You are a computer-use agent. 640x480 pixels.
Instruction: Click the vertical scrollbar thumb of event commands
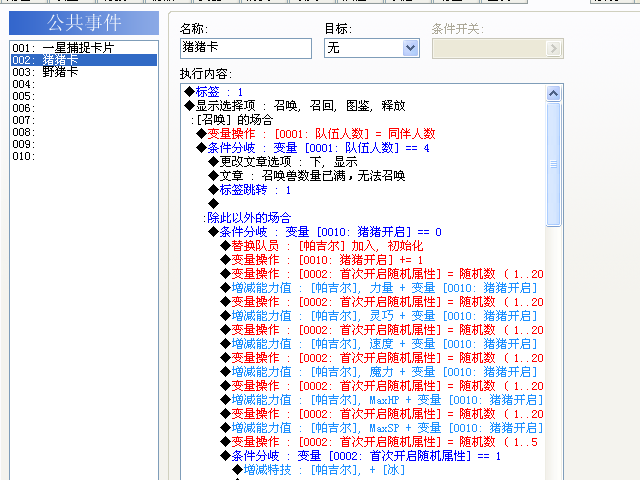pos(553,164)
